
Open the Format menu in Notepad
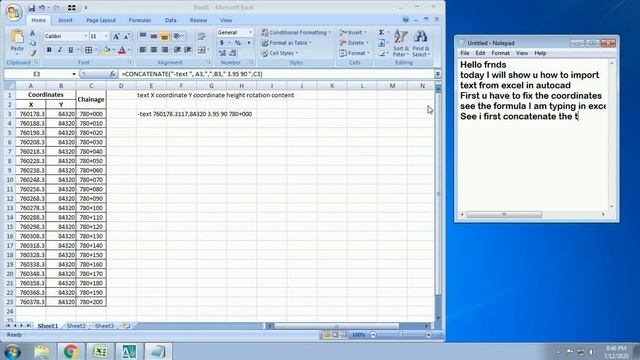coord(500,53)
